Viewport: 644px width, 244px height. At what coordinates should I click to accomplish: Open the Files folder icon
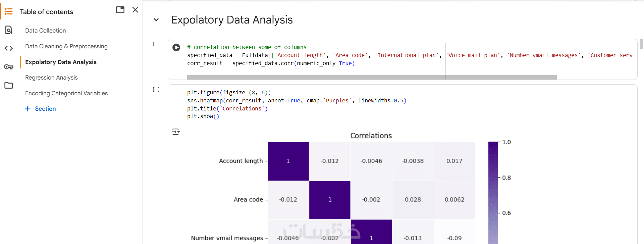[9, 85]
